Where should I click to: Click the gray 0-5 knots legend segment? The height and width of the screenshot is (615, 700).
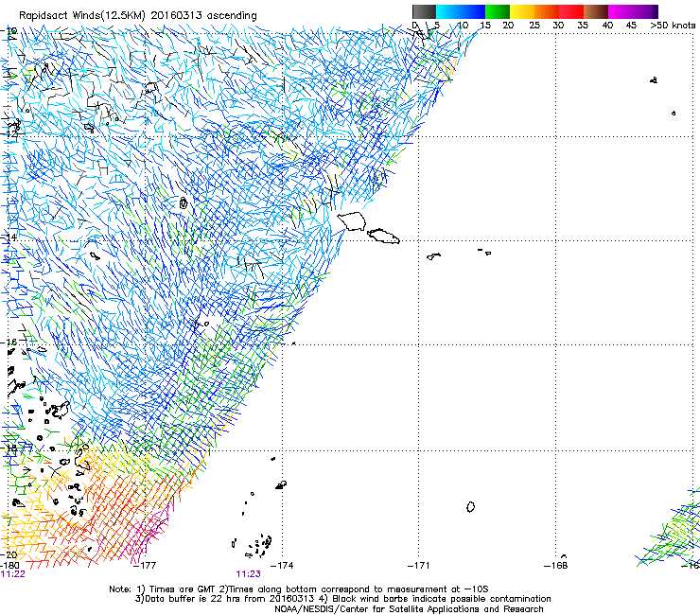click(424, 11)
